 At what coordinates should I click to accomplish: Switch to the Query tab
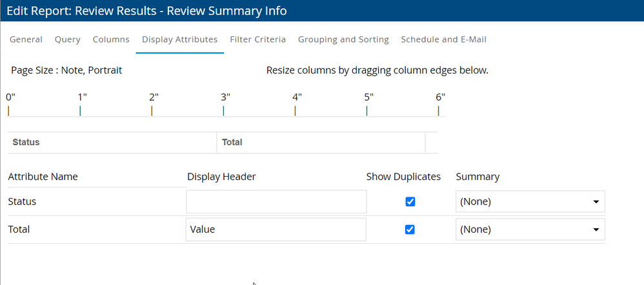pyautogui.click(x=68, y=39)
